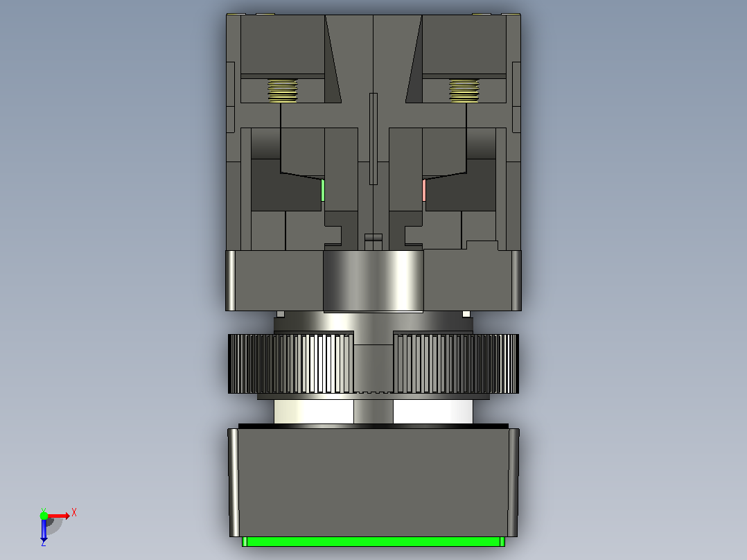Select the large lower housing block

pos(373,482)
